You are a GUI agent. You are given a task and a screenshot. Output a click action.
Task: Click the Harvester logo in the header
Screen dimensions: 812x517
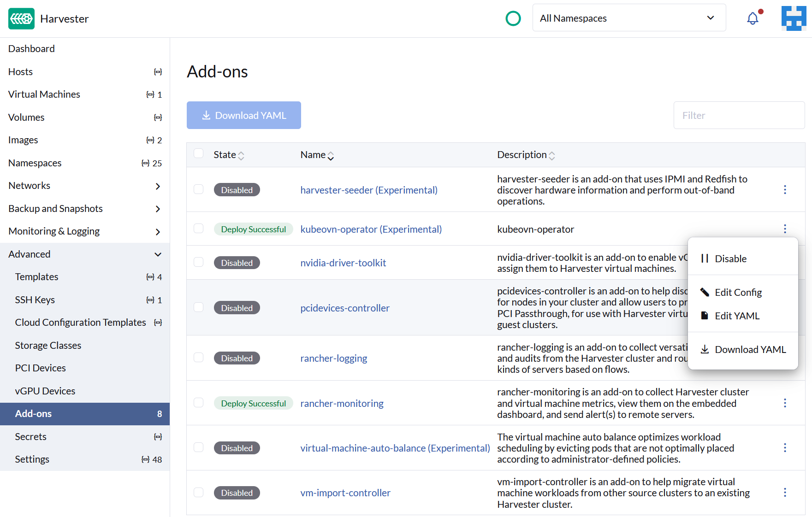(21, 18)
